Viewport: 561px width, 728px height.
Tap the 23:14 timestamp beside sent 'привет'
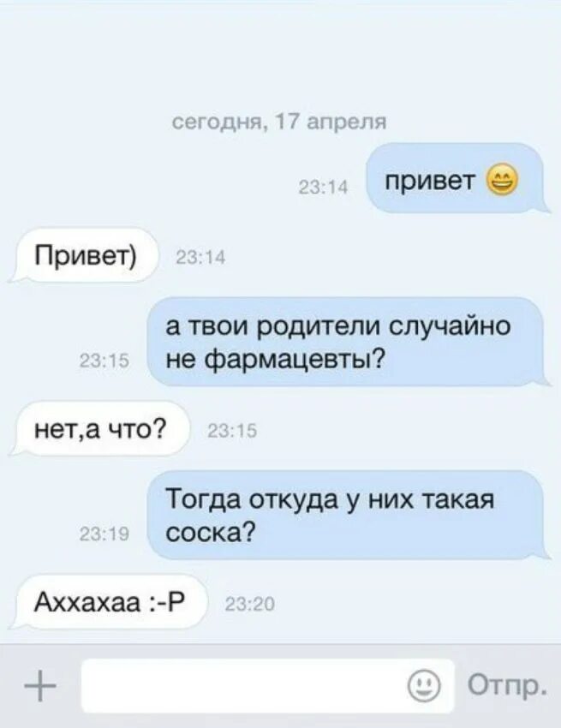click(323, 187)
